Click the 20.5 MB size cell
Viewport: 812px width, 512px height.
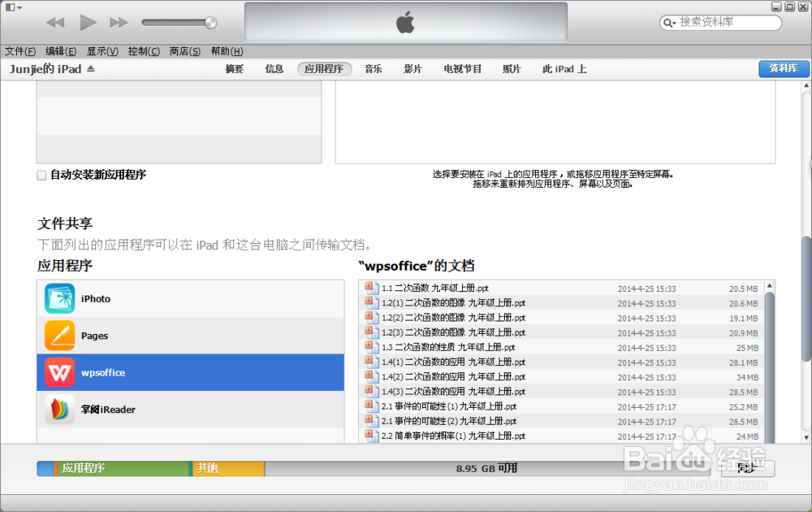743,289
